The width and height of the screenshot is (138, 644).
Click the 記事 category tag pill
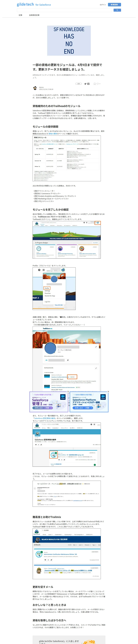pyautogui.click(x=79, y=84)
